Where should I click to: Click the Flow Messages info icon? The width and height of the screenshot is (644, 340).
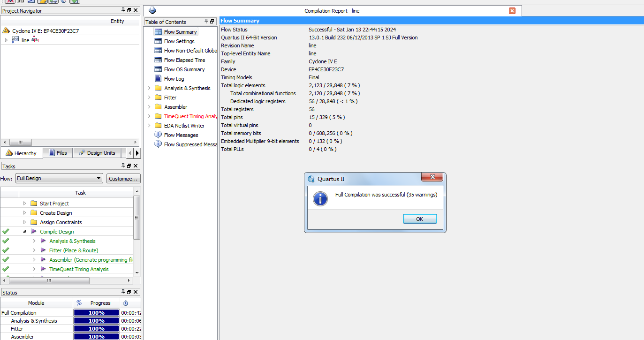pos(158,135)
